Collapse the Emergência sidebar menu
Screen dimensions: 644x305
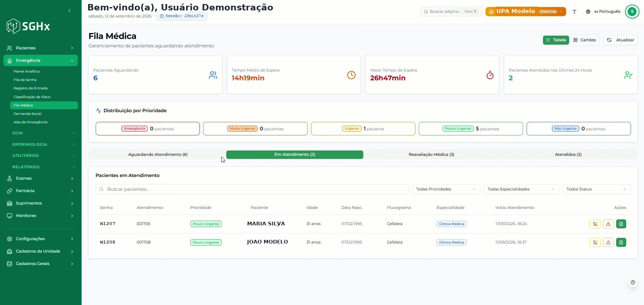pos(41,60)
